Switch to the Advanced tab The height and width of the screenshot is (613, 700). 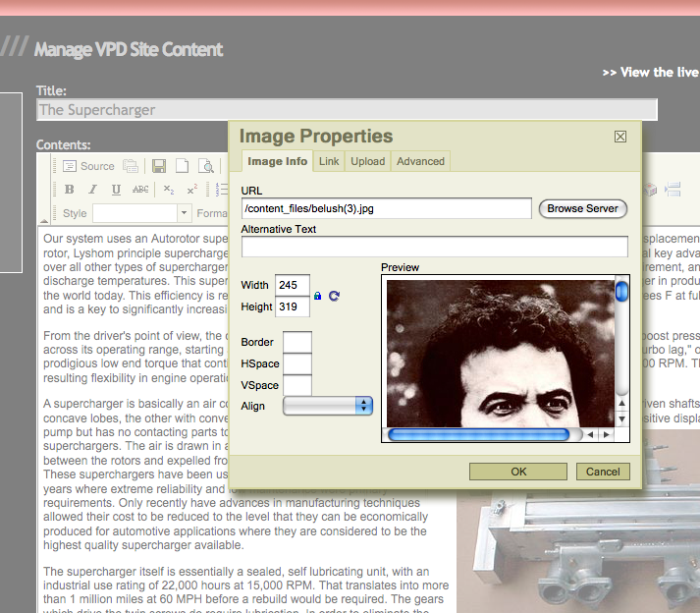(x=420, y=161)
